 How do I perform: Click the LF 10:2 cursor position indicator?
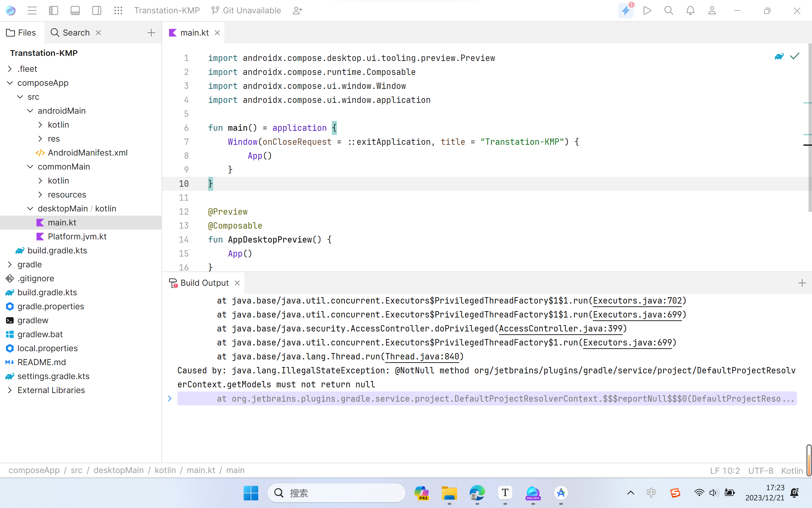(725, 470)
